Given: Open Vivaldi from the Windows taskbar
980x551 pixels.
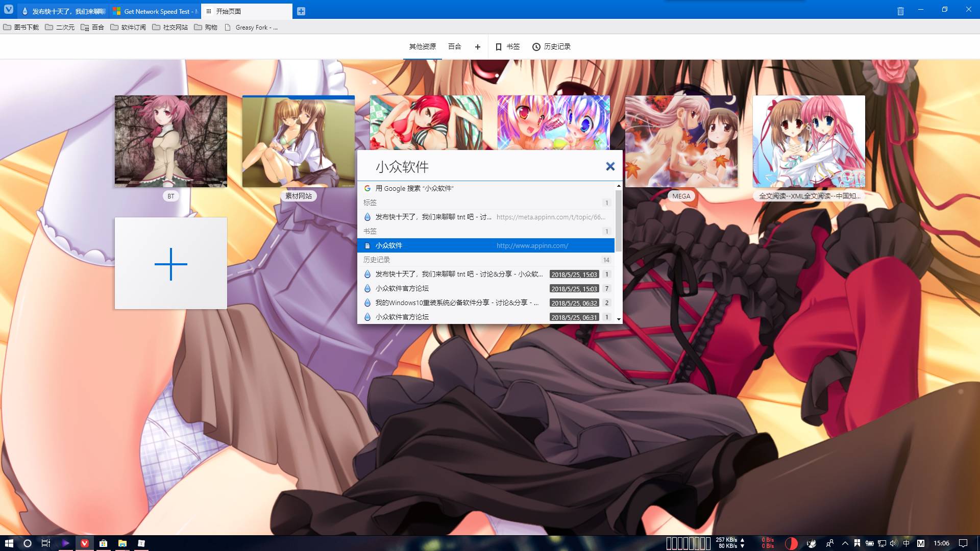Looking at the screenshot, I should pos(85,543).
